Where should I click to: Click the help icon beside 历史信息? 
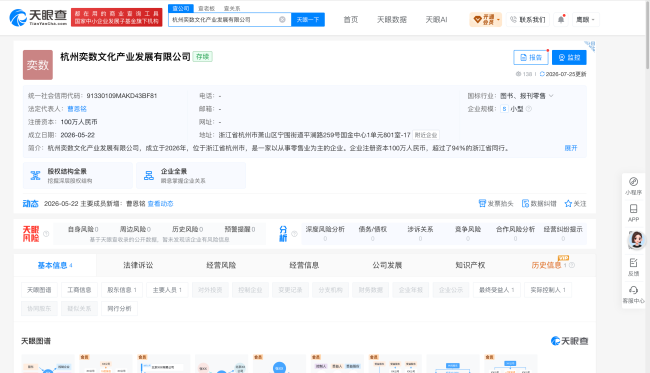point(572,265)
